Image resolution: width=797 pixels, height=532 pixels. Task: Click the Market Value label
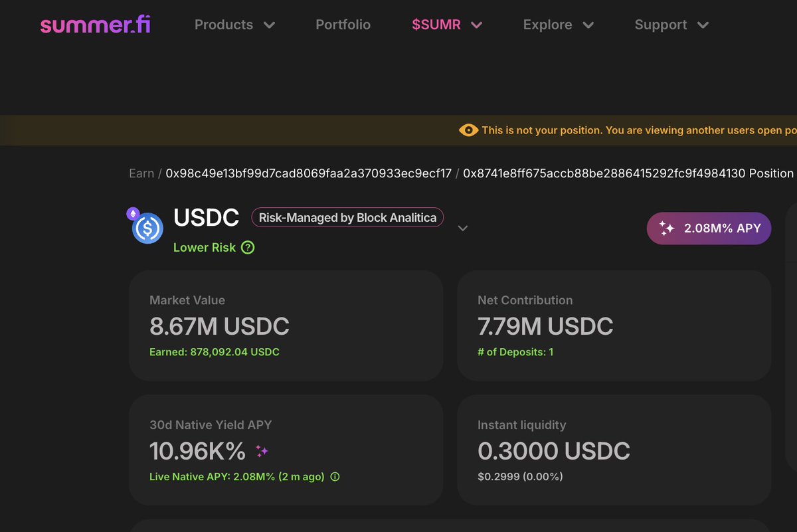click(x=187, y=300)
